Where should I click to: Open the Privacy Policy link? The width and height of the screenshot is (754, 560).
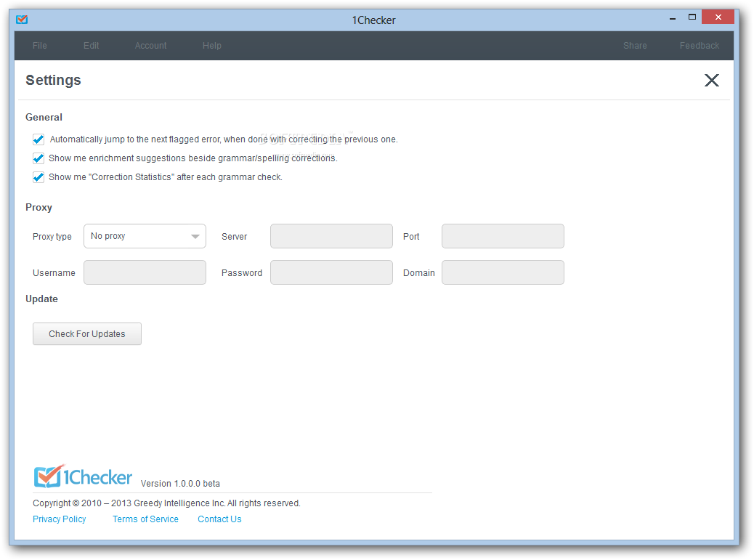59,519
